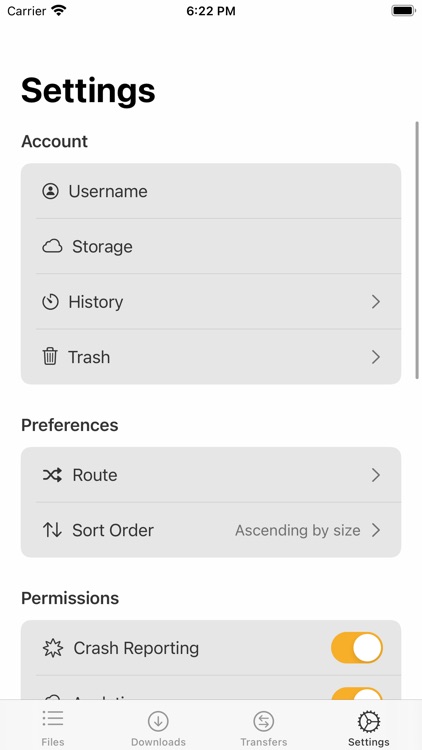Change Ascending by size sort option
Viewport: 422px width, 750px height.
pyautogui.click(x=298, y=530)
